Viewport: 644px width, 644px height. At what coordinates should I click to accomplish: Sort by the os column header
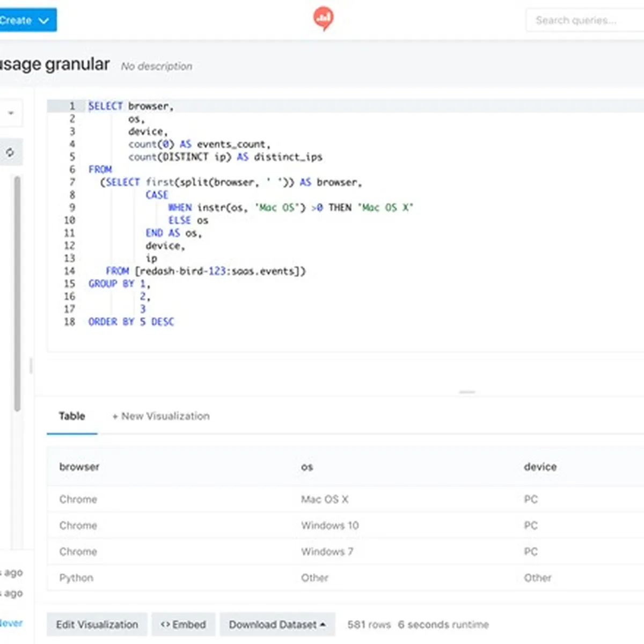[307, 467]
